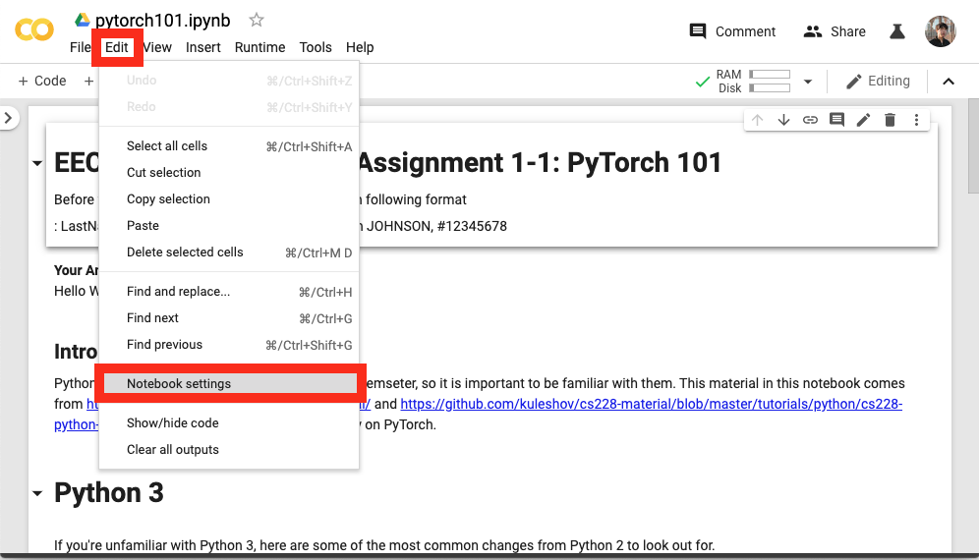Open the View menu

pyautogui.click(x=157, y=47)
